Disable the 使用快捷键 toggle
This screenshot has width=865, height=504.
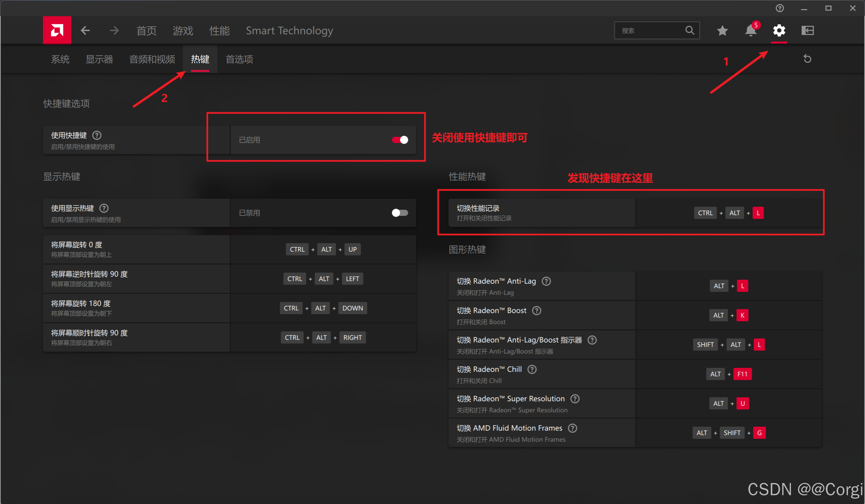(400, 140)
